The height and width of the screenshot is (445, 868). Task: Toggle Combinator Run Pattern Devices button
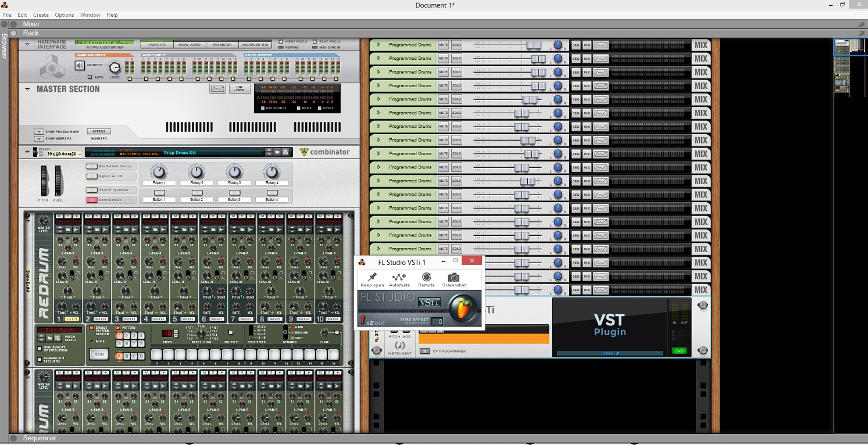pos(92,166)
